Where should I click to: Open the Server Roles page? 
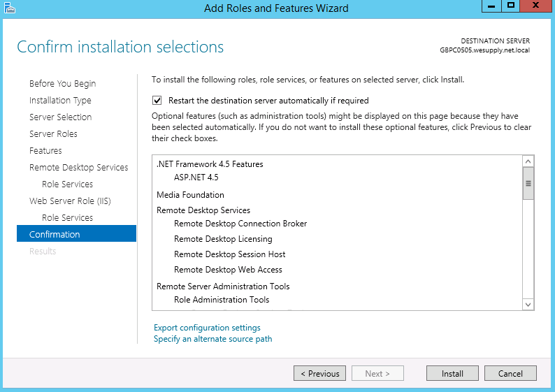pyautogui.click(x=53, y=133)
